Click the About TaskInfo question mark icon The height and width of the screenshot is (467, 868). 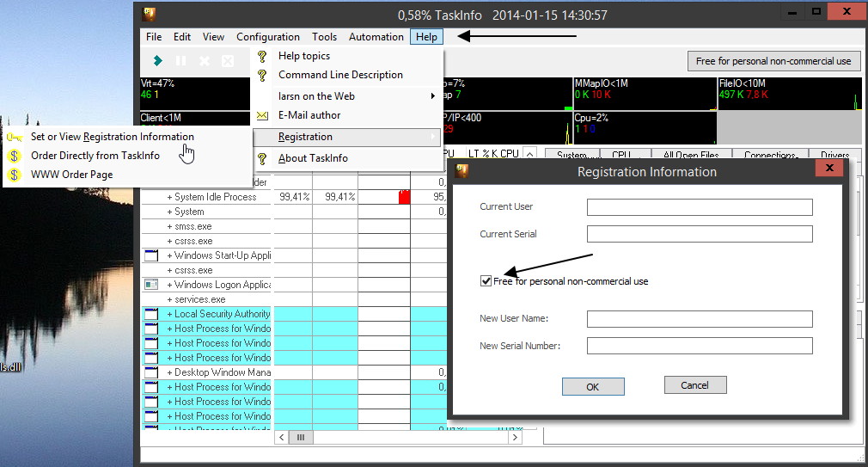click(262, 158)
